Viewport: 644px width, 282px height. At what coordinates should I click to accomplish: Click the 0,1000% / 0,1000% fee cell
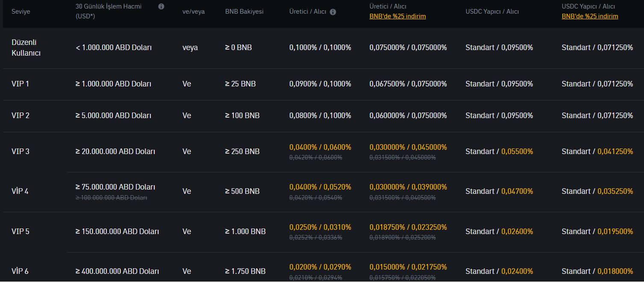(x=320, y=47)
